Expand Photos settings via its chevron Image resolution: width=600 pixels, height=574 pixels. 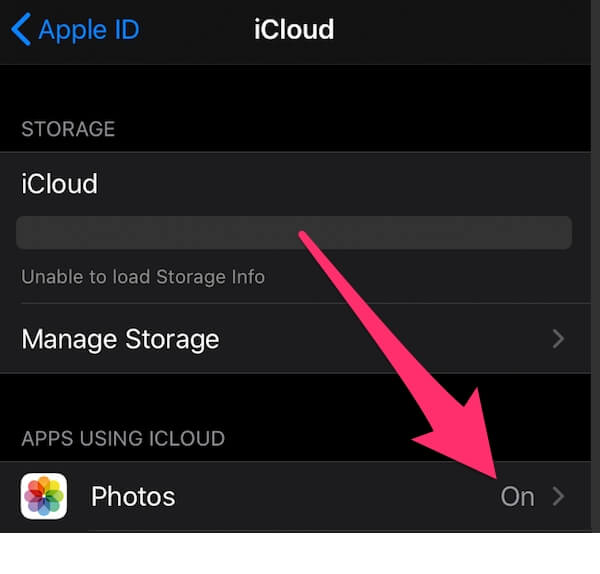pos(558,496)
